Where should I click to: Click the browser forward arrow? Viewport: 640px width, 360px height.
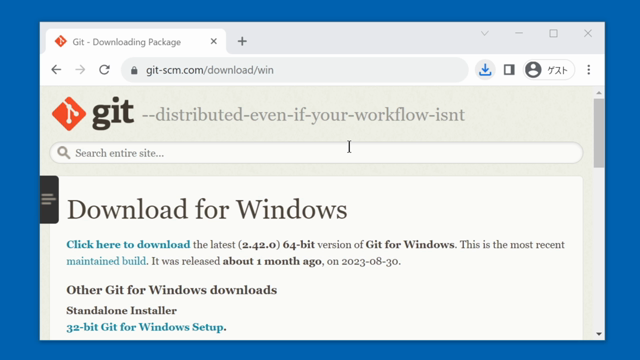tap(80, 70)
